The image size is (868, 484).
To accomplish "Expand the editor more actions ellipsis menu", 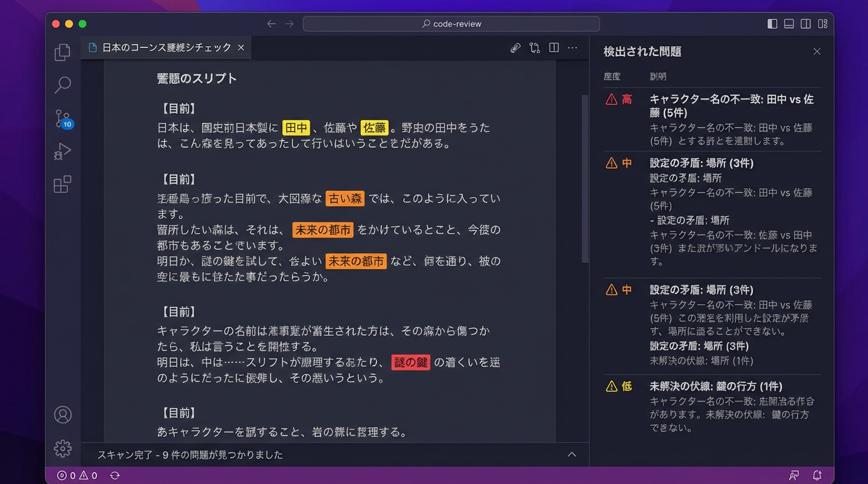I will tap(572, 47).
